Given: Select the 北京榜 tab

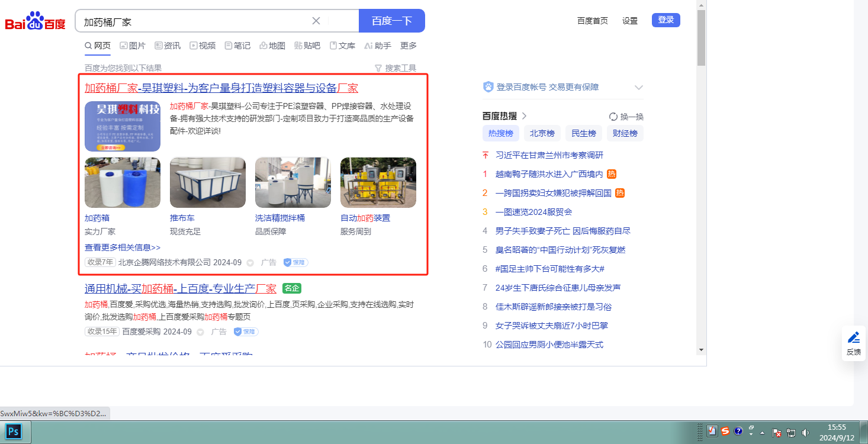Looking at the screenshot, I should coord(542,133).
